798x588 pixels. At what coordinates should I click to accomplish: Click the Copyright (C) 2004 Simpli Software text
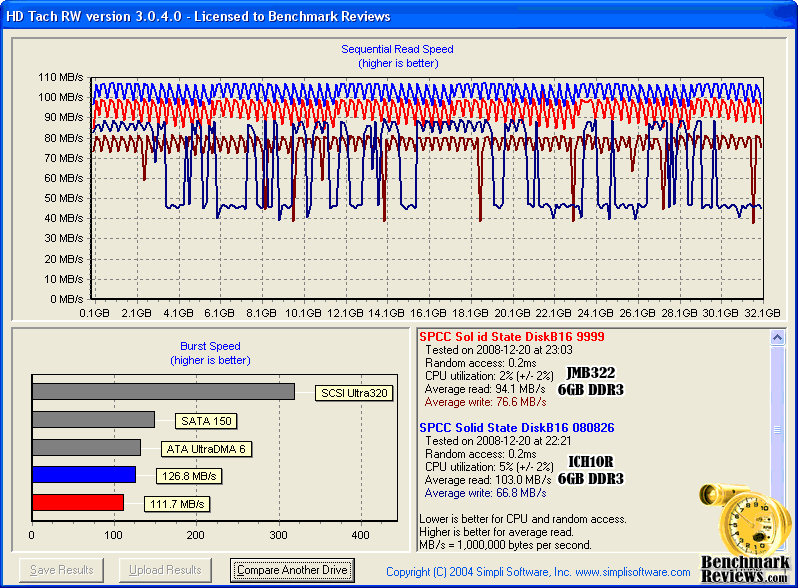pyautogui.click(x=478, y=572)
